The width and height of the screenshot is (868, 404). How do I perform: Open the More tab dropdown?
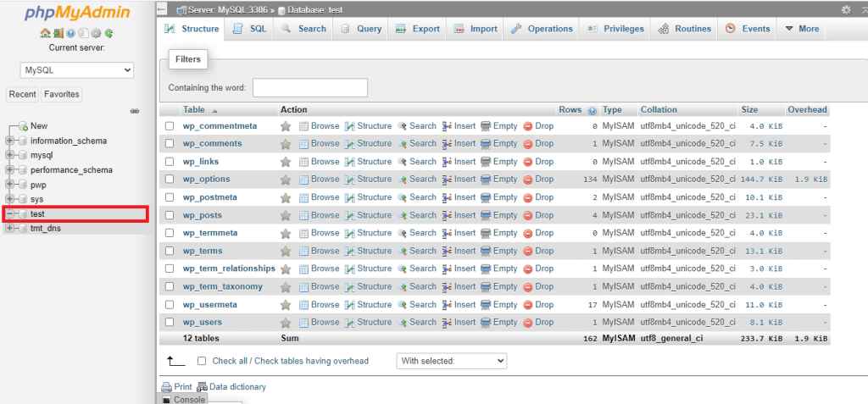point(802,29)
